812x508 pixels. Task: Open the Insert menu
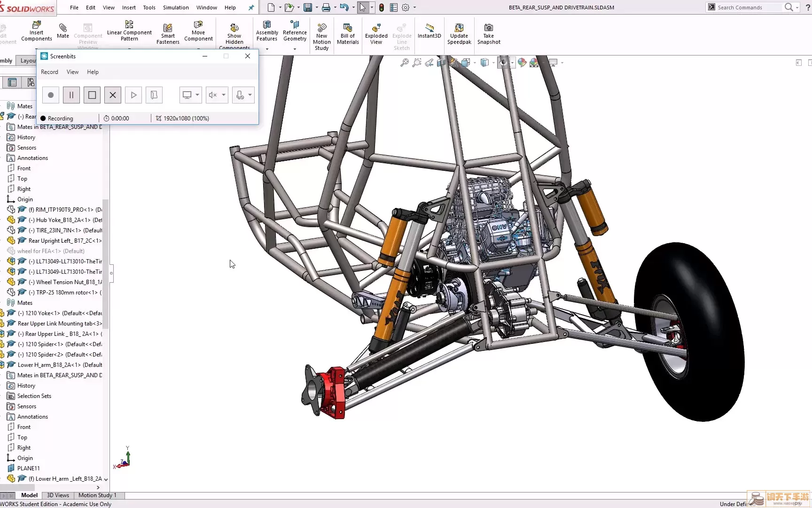coord(129,8)
